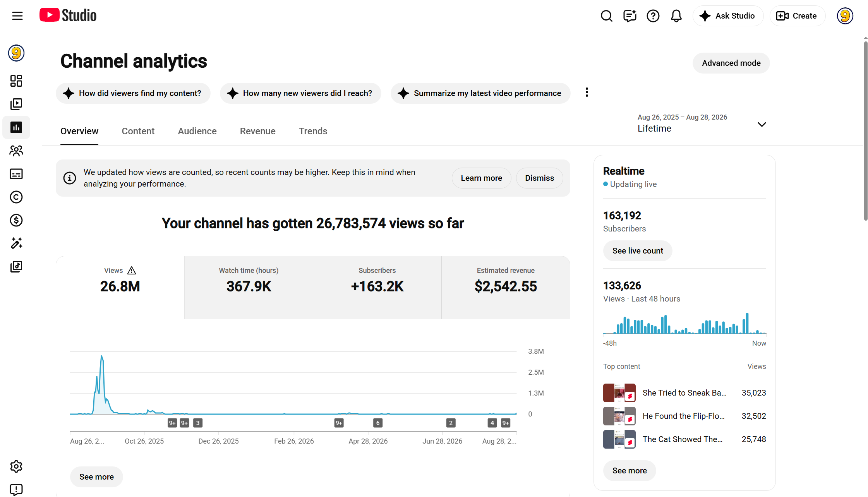Open the Audio library icon in sidebar

16,266
